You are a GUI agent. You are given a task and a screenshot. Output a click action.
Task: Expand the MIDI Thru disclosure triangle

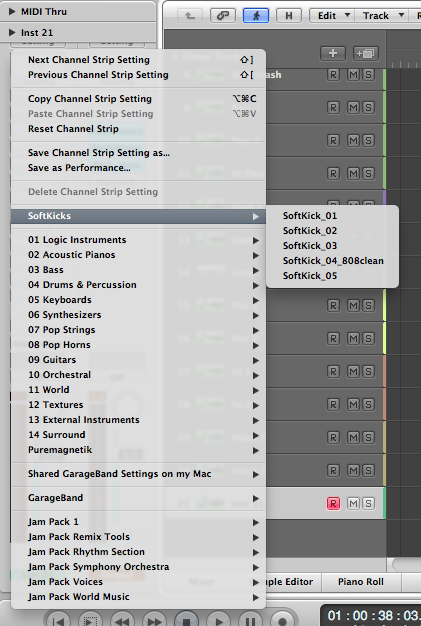[x=12, y=12]
